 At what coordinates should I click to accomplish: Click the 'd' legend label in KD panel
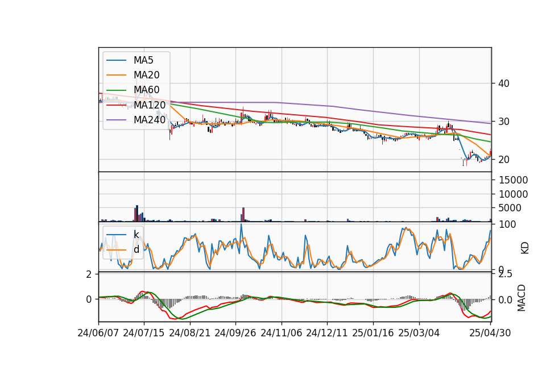coord(136,249)
